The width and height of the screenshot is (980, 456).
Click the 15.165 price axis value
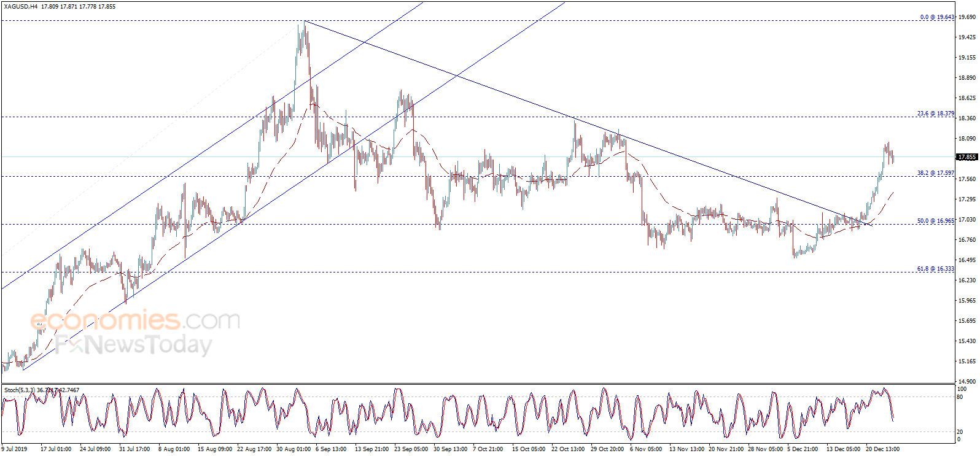coord(967,361)
